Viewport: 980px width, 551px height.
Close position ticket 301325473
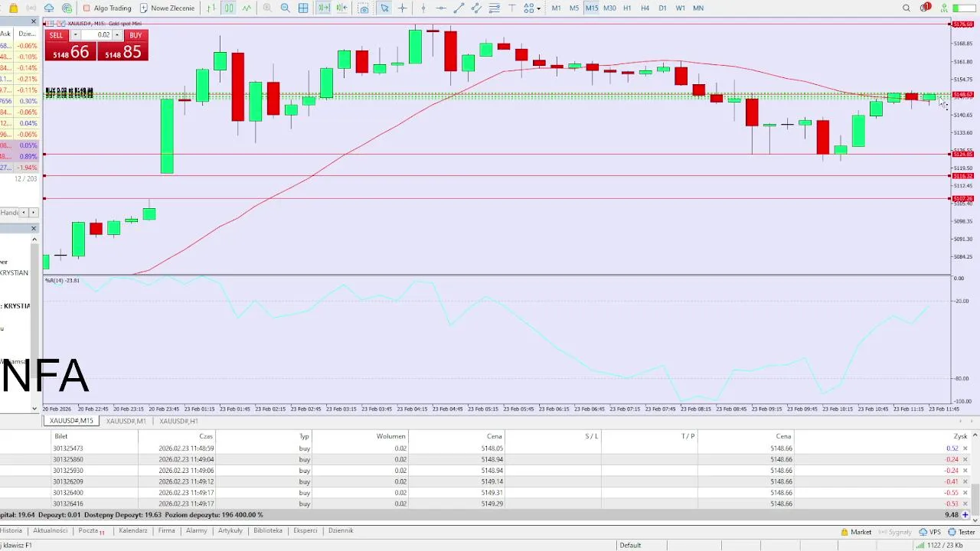(x=965, y=448)
